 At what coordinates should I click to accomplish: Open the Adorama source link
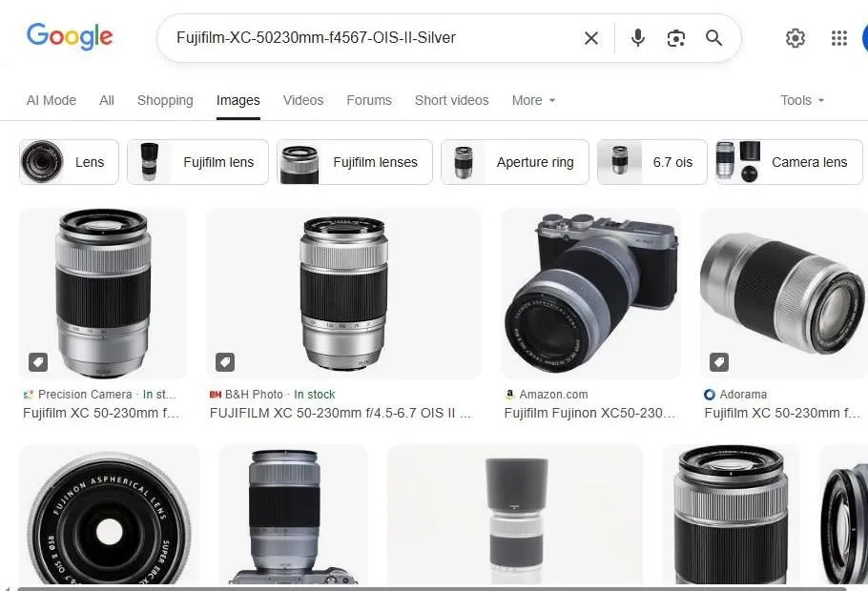click(743, 395)
